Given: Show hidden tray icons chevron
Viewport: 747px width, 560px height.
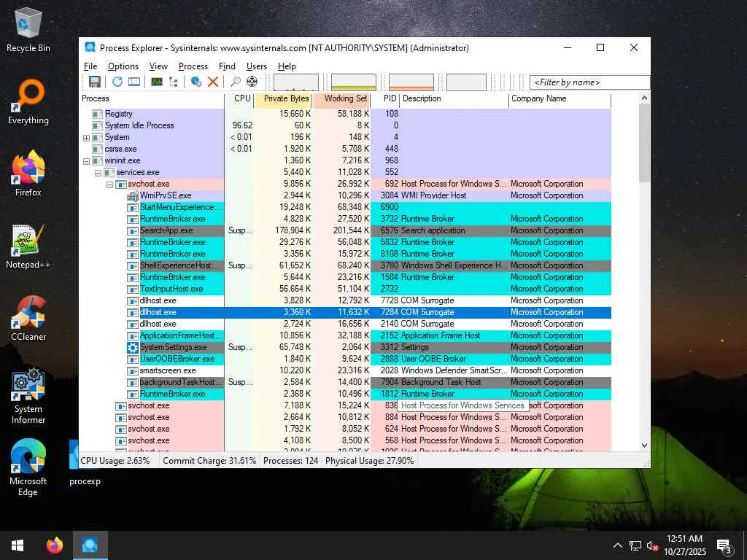Looking at the screenshot, I should (617, 545).
